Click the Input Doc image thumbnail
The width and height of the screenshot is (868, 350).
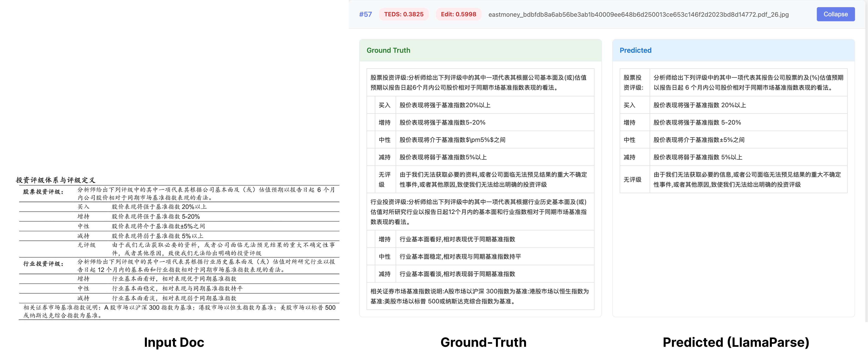point(179,249)
